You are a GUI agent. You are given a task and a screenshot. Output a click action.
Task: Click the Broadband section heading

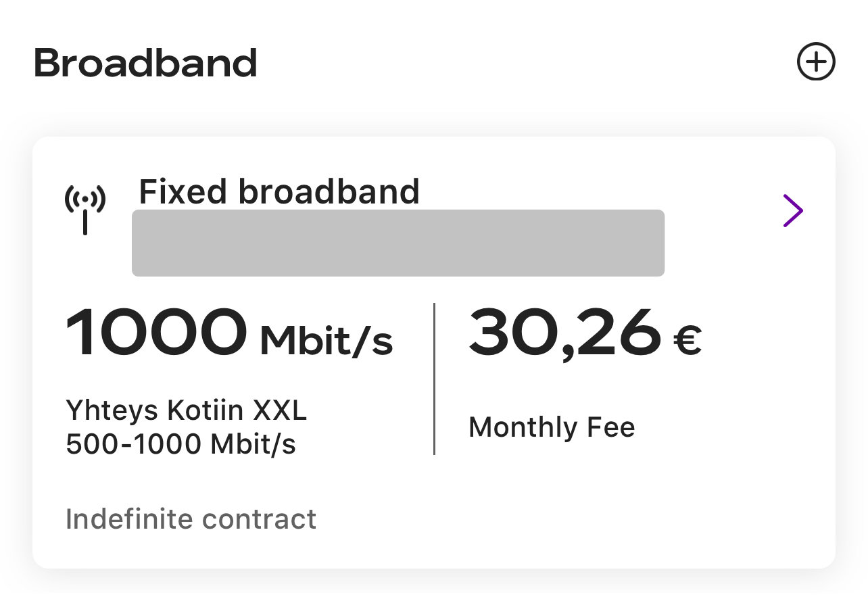(x=145, y=63)
